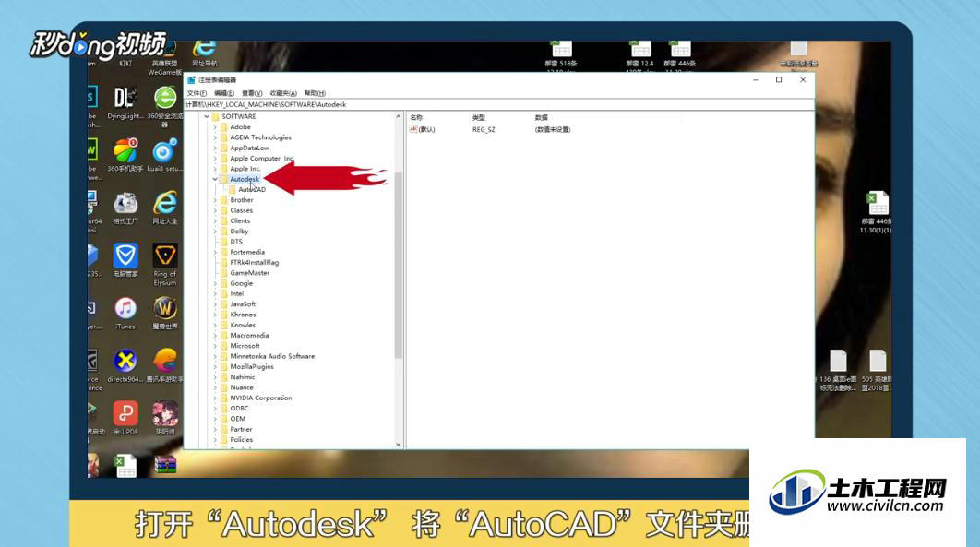980x547 pixels.
Task: Select the AutoCAD subkey folder
Action: coord(252,189)
